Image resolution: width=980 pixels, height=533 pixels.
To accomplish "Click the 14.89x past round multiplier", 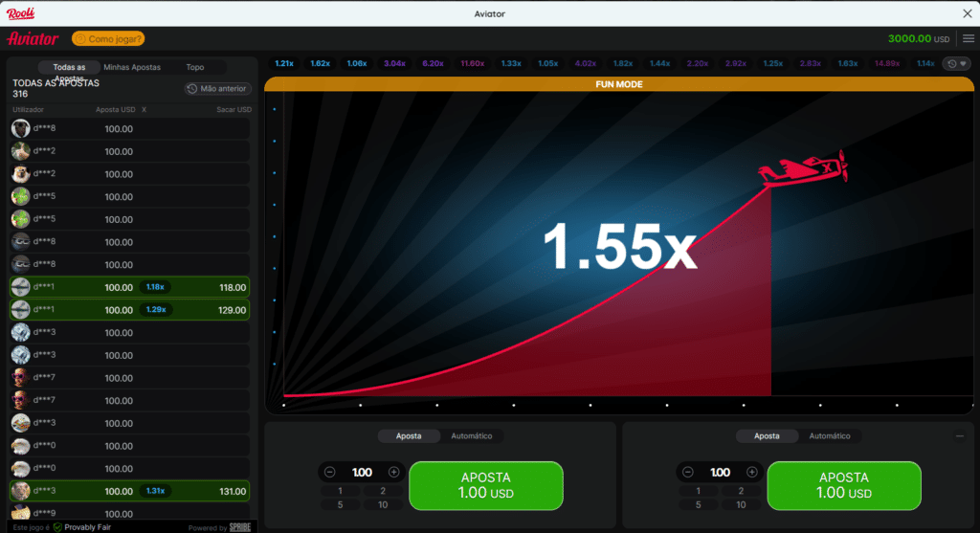I will pyautogui.click(x=887, y=64).
